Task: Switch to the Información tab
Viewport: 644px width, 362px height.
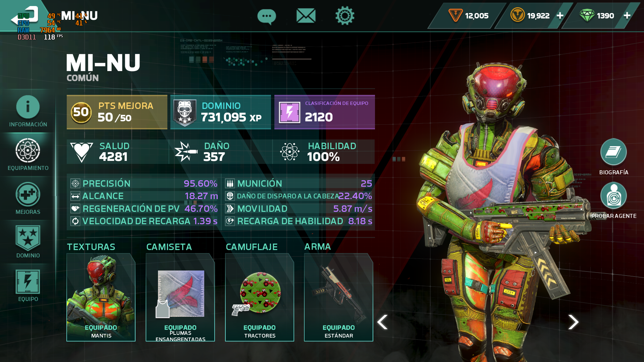Action: pyautogui.click(x=28, y=111)
